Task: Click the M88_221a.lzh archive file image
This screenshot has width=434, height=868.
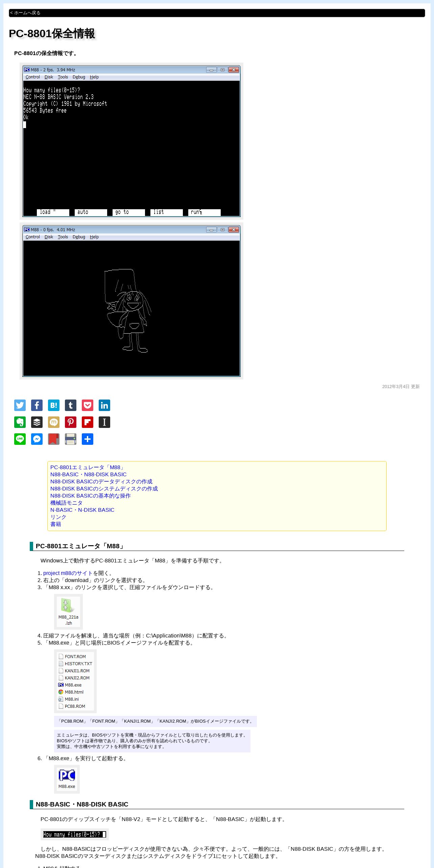Action: pyautogui.click(x=68, y=612)
